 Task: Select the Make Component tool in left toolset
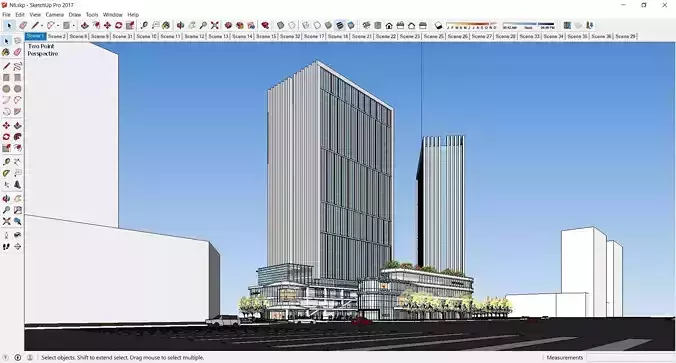tap(17, 41)
